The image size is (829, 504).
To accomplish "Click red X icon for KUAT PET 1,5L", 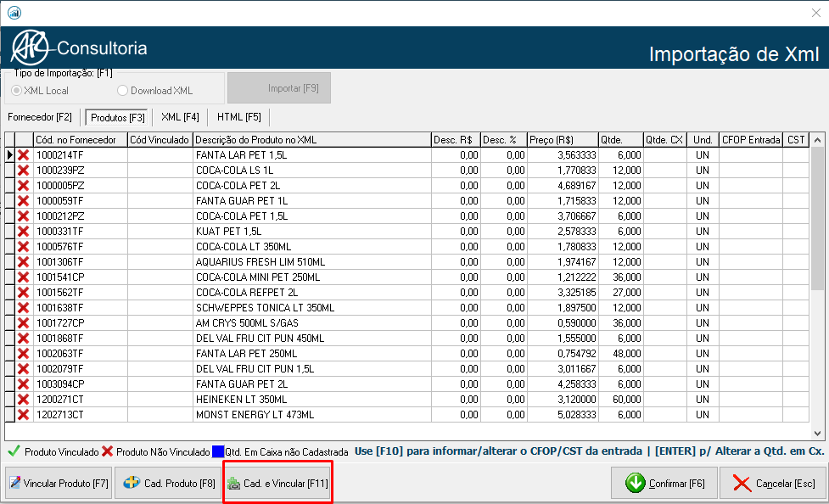I will pyautogui.click(x=23, y=232).
